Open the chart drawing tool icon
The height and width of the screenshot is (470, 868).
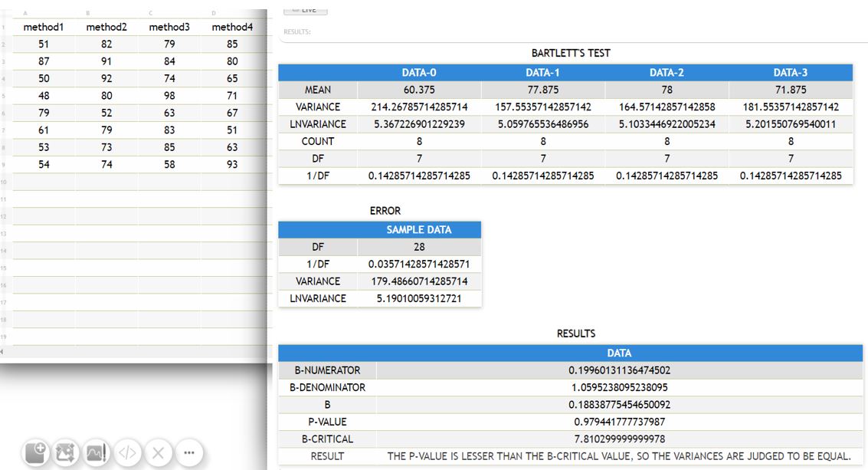coord(97,452)
